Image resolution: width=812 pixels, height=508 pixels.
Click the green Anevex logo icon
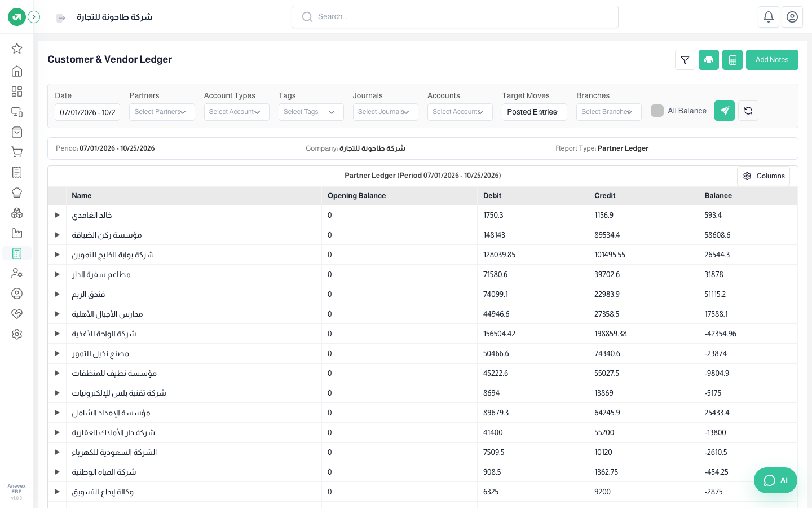[17, 17]
